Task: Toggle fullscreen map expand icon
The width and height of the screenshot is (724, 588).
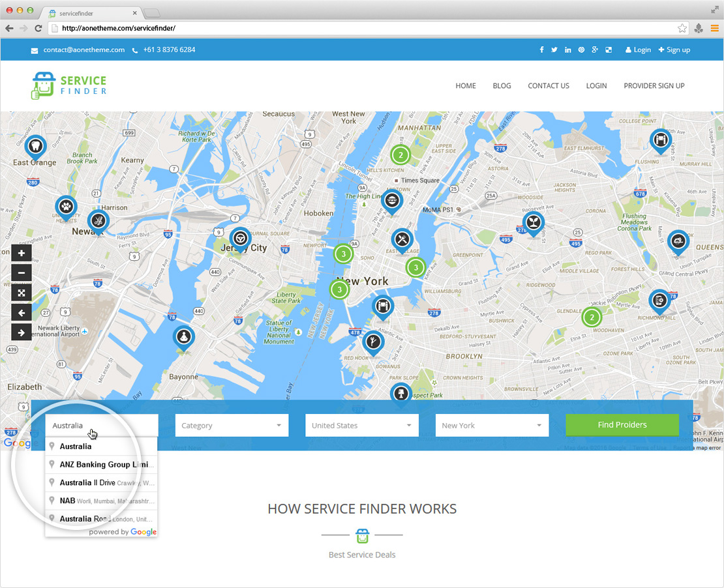Action: (x=22, y=293)
